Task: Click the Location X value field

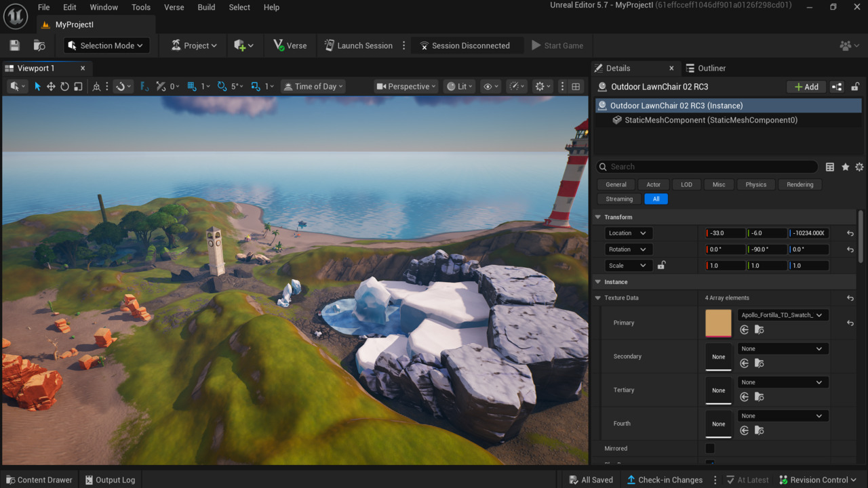Action: pyautogui.click(x=725, y=233)
